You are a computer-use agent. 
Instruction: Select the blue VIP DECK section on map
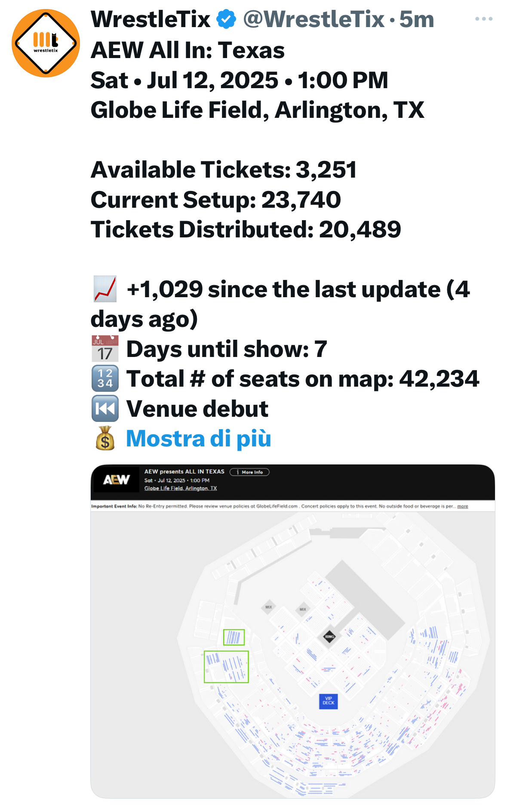point(328,701)
